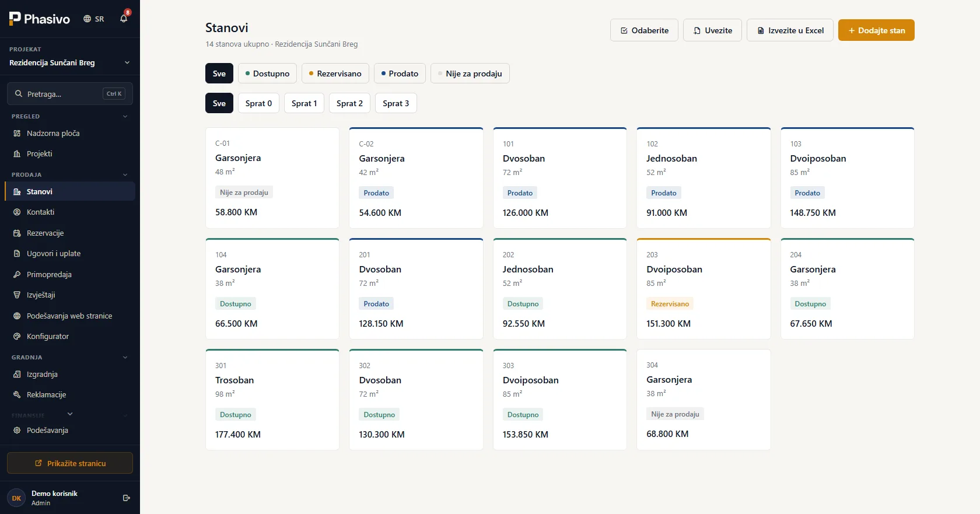The height and width of the screenshot is (514, 980).
Task: Open apartment card 301 Trosoban
Action: [272, 400]
